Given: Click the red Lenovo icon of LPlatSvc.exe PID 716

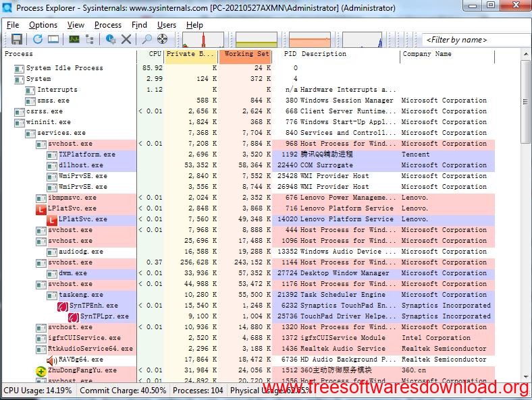Looking at the screenshot, I should [x=41, y=209].
